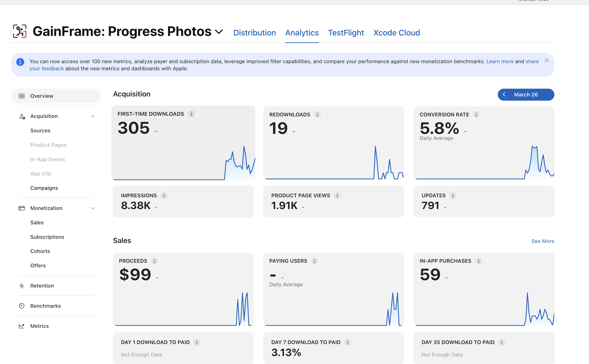
Task: Go to the TestFlight tab
Action: pyautogui.click(x=346, y=33)
